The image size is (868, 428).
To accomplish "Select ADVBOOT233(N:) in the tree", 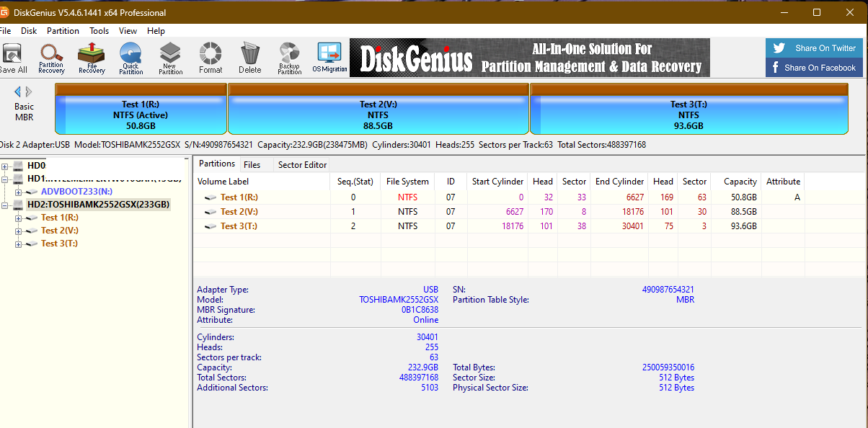I will point(77,192).
